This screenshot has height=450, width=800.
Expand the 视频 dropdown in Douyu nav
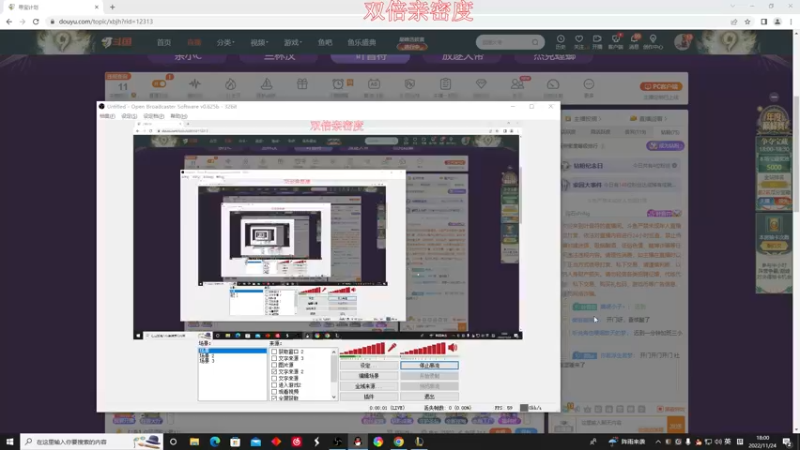coord(259,42)
